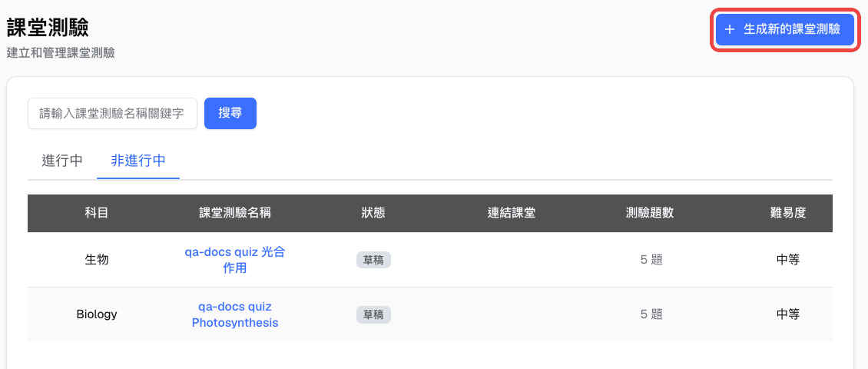Click the 生成新的課堂測驗 button
Screen dimensions: 868x369
784,29
